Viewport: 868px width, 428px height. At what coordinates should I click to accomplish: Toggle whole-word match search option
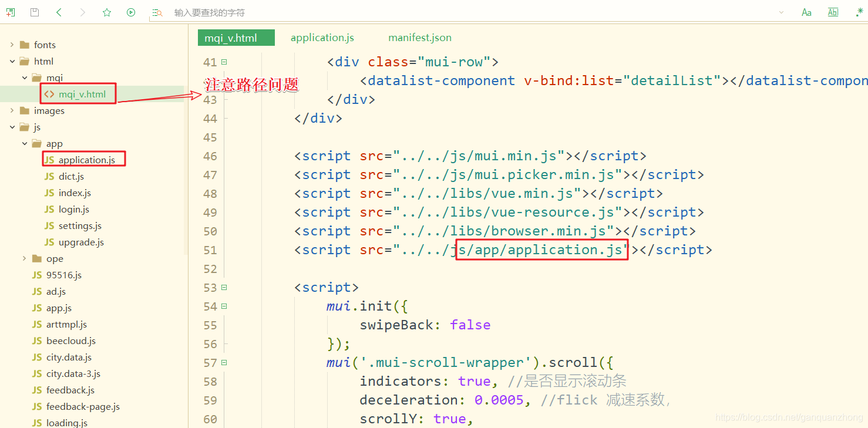click(833, 12)
